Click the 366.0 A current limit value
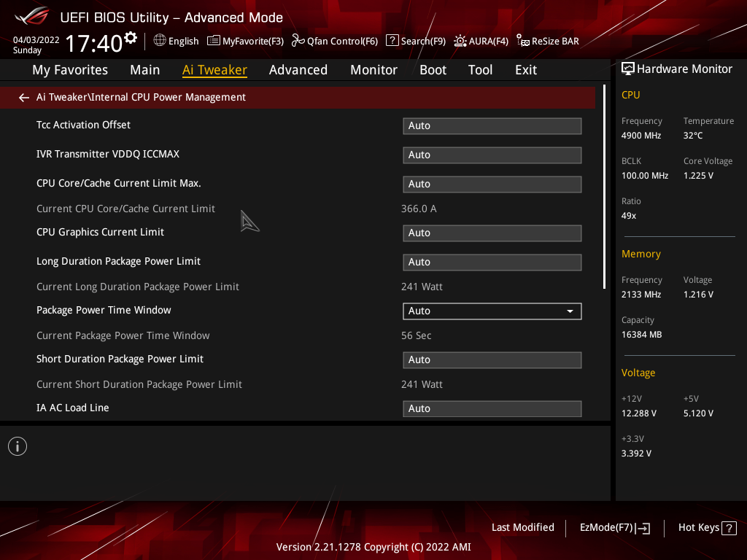This screenshot has width=747, height=560. click(419, 209)
